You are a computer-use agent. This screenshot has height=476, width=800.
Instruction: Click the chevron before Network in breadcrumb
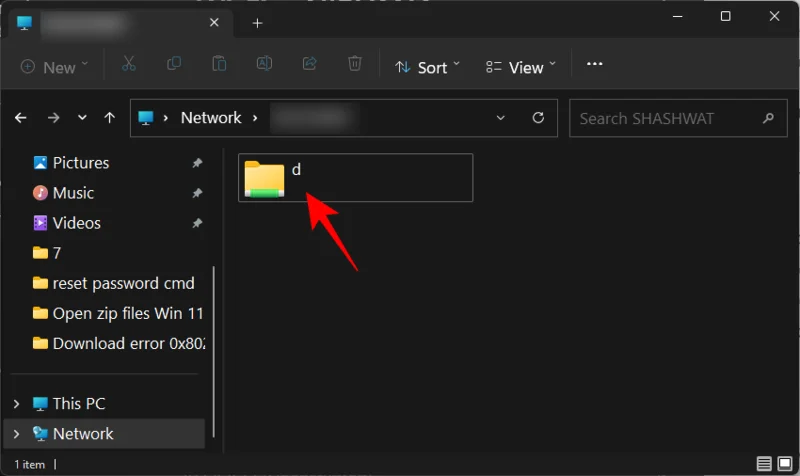[x=165, y=118]
